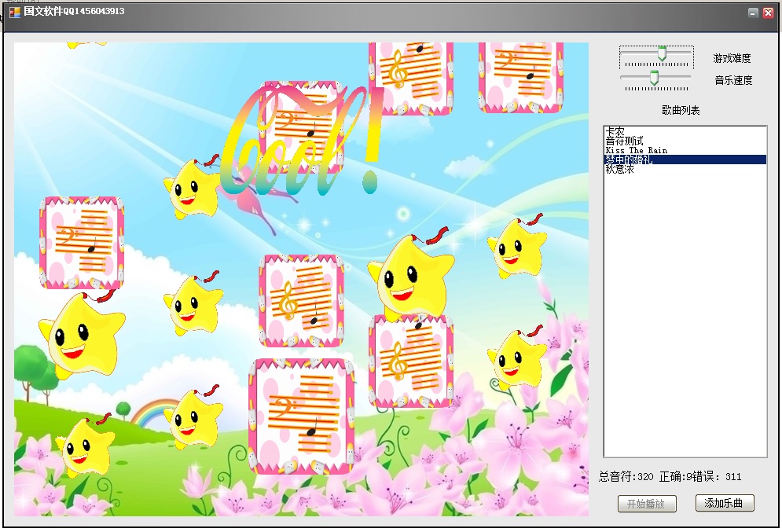Move the 音乐速度 music speed slider thumb
The height and width of the screenshot is (532, 782).
click(654, 78)
